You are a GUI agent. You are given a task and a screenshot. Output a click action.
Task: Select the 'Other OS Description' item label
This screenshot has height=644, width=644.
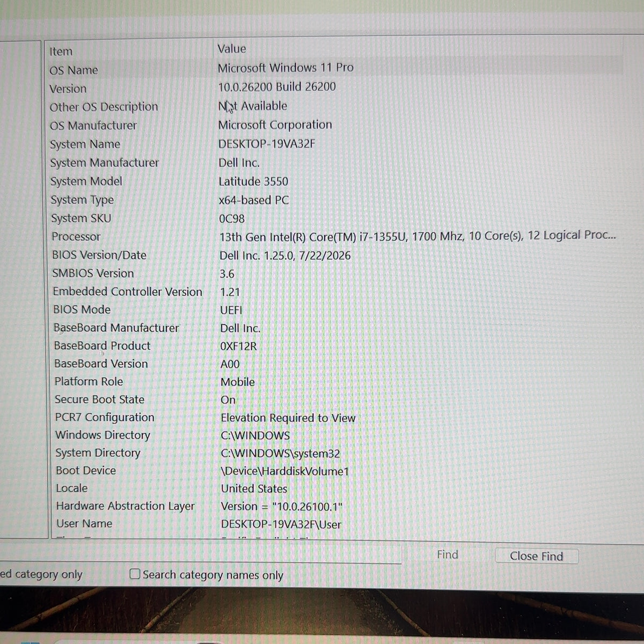click(x=104, y=107)
